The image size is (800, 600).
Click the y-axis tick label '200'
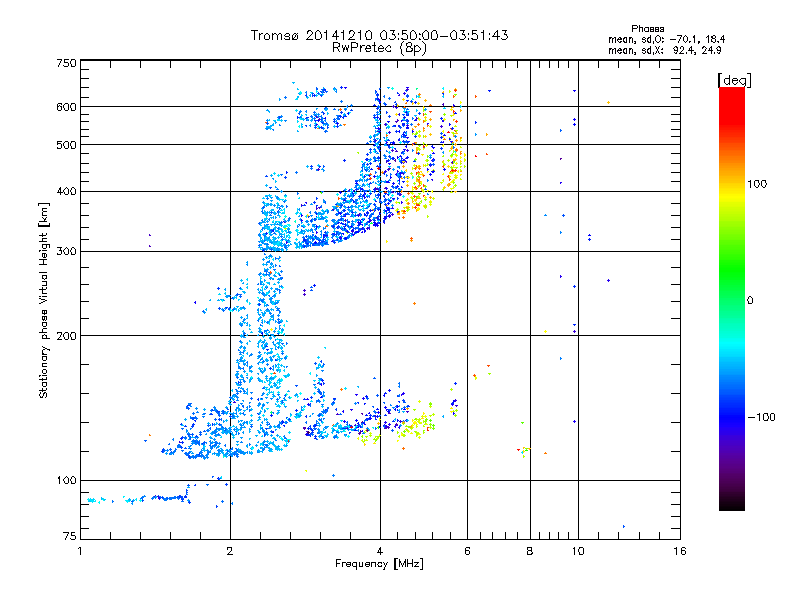point(66,336)
